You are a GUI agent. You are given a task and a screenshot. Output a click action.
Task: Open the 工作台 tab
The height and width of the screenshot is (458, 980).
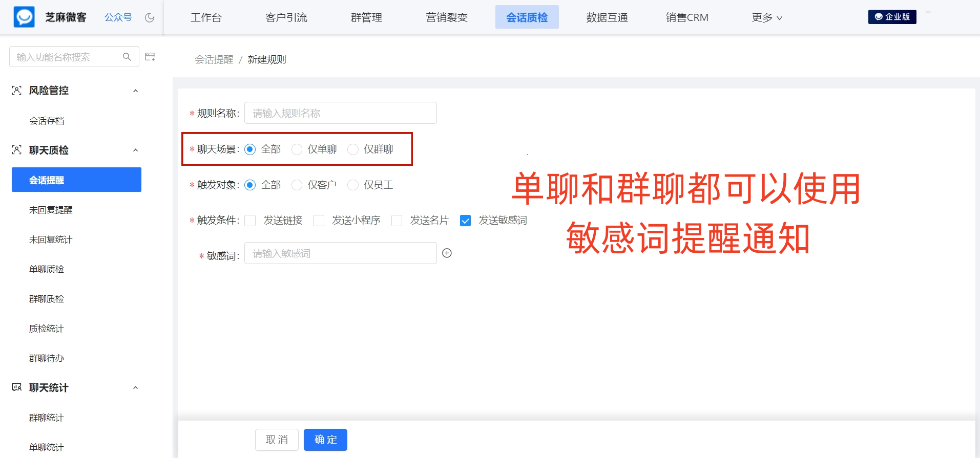(206, 17)
